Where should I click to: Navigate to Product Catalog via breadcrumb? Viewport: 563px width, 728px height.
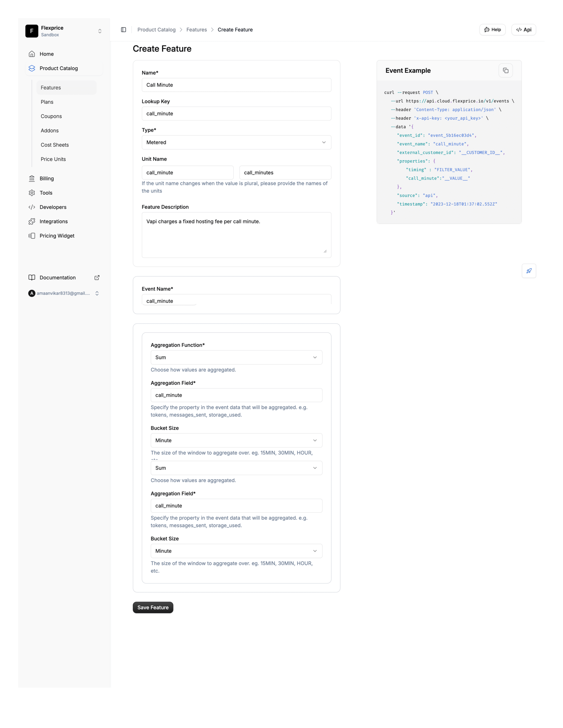(156, 30)
